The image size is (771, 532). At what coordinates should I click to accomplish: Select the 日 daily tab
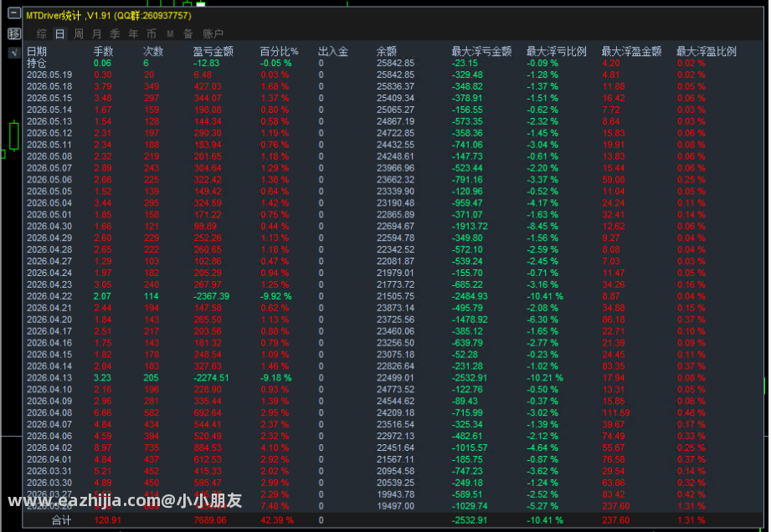click(60, 34)
